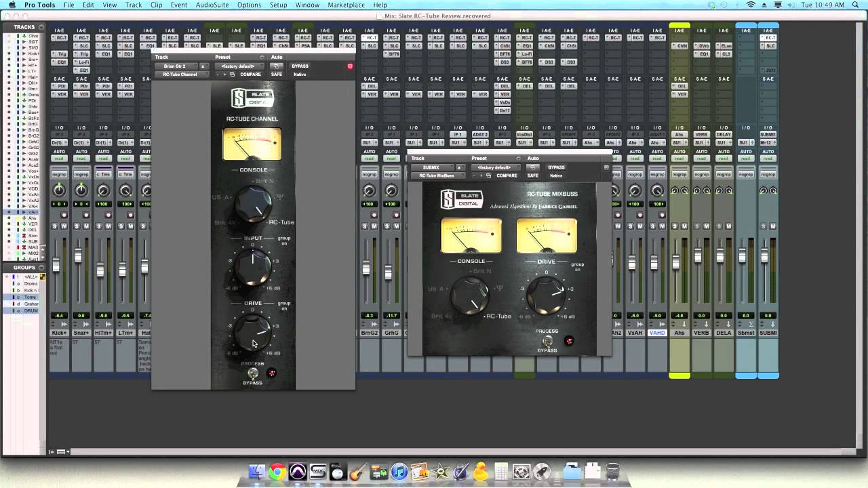Click SAFE button in RC-Tube Channel window
Screen dimensions: 868x488
point(277,75)
